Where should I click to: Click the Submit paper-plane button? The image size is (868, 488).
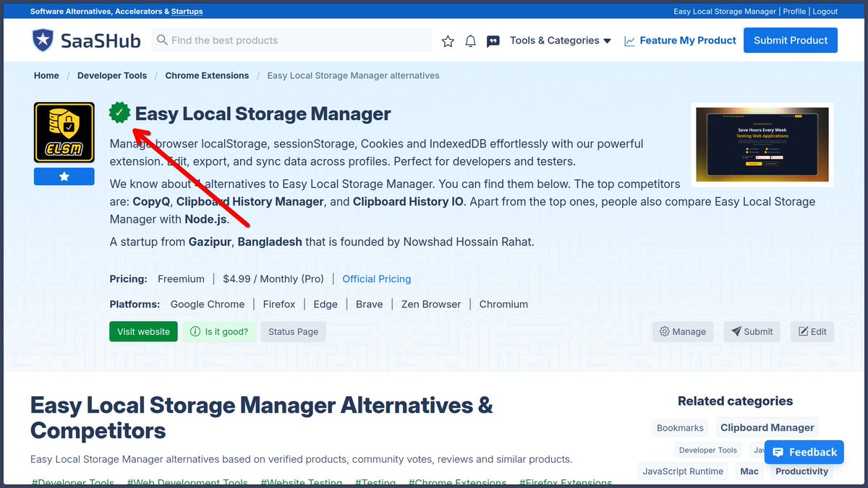point(752,332)
